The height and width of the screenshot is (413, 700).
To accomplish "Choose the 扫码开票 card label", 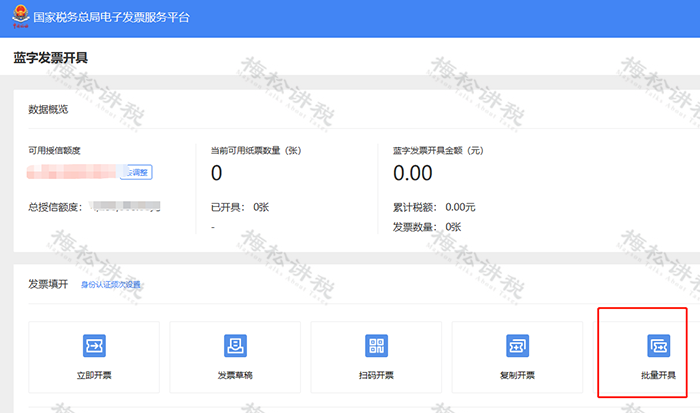I will (376, 376).
